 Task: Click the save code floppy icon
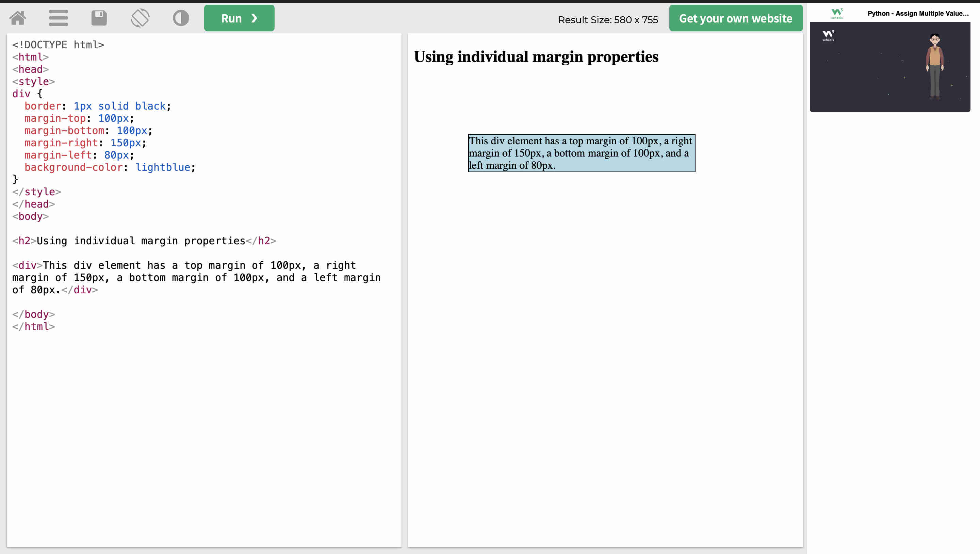tap(99, 18)
